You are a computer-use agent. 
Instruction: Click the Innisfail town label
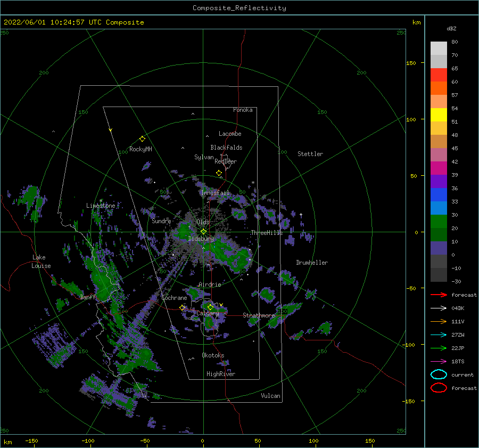point(215,193)
